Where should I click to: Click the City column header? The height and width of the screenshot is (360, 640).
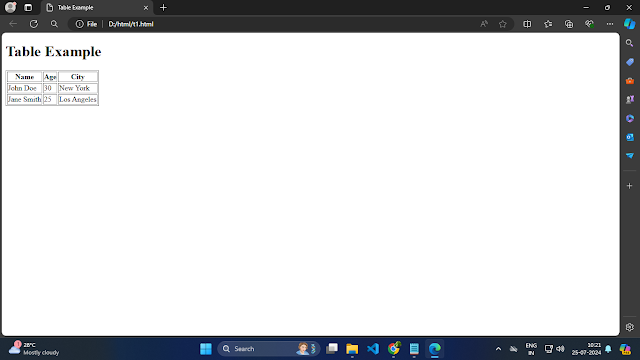(x=78, y=77)
